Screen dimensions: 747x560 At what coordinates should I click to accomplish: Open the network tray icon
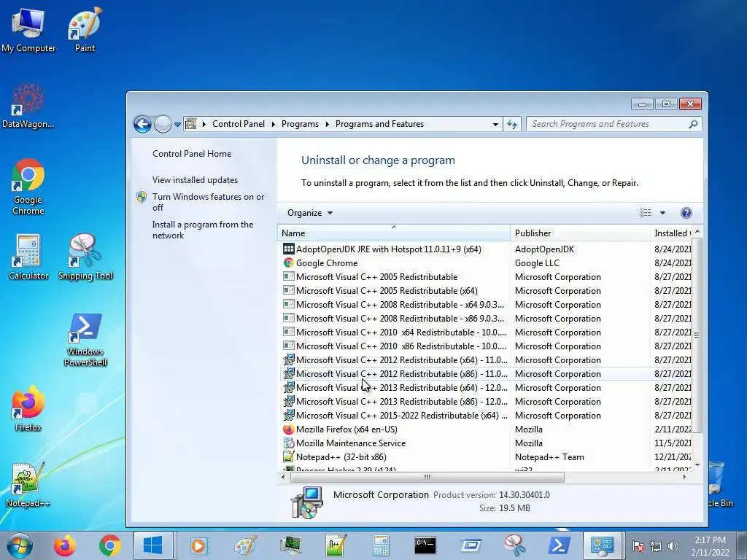(656, 546)
